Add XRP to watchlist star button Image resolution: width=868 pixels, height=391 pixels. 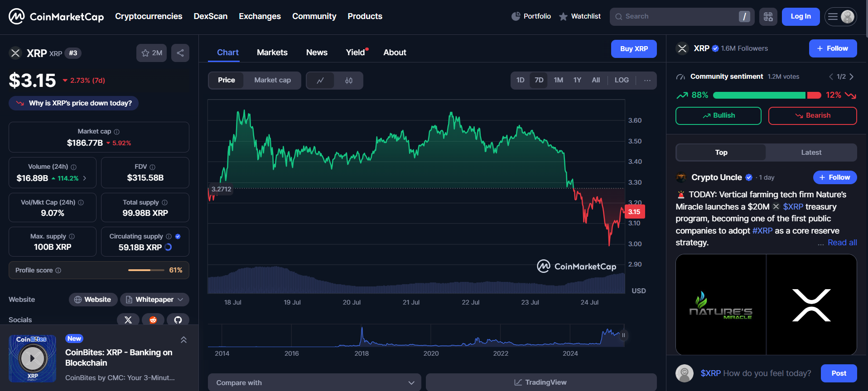(151, 53)
